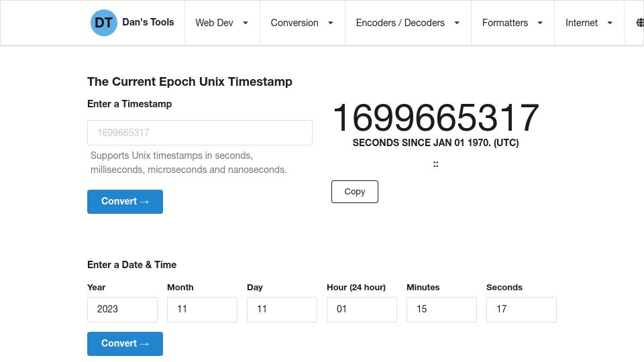Select the Minutes field showing 15
The image size is (644, 362).
click(x=441, y=310)
